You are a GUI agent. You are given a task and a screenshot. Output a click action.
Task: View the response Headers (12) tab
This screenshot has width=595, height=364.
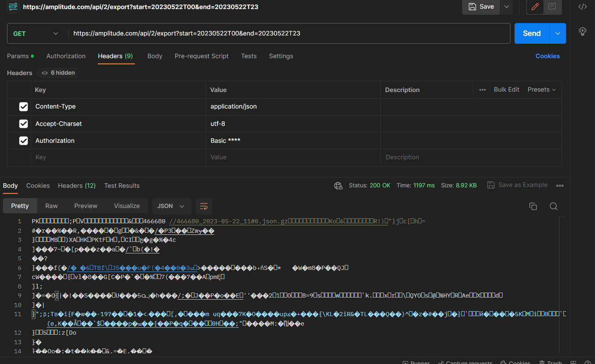pyautogui.click(x=77, y=186)
